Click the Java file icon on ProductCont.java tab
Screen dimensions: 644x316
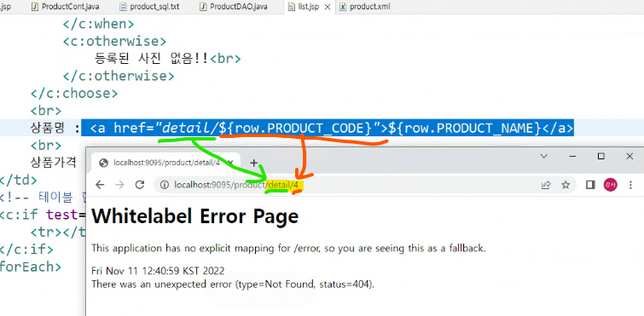click(x=36, y=7)
